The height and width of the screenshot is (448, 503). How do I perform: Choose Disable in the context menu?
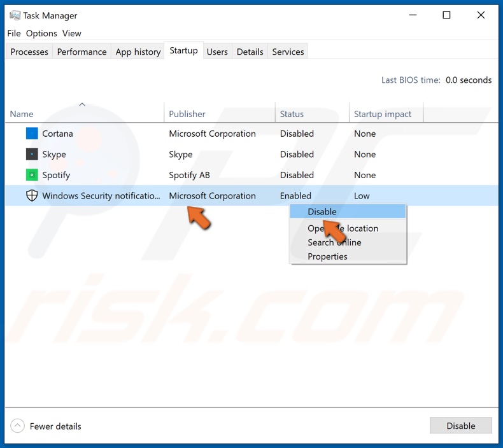[348, 212]
